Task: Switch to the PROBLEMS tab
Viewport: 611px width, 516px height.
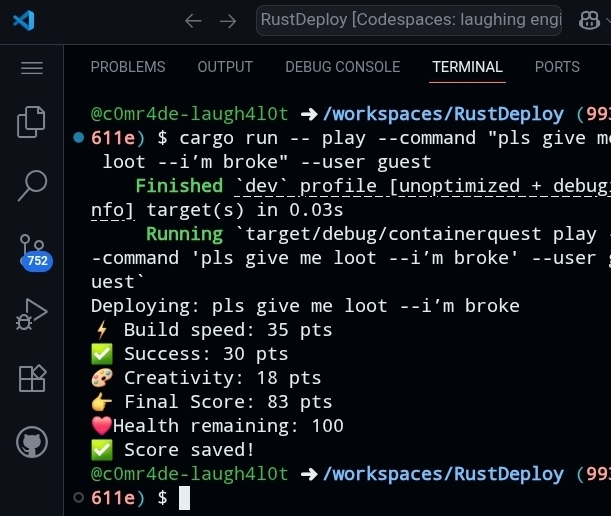Action: [128, 67]
